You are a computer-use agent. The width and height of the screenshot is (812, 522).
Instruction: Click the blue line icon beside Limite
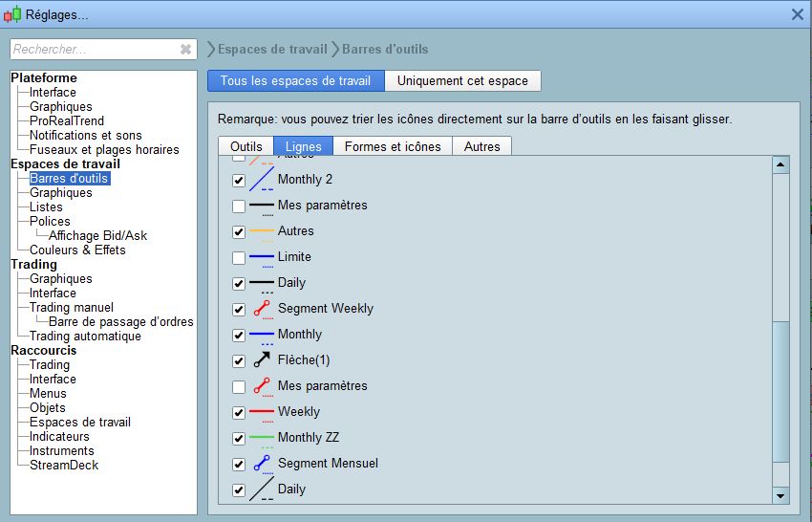(x=261, y=257)
